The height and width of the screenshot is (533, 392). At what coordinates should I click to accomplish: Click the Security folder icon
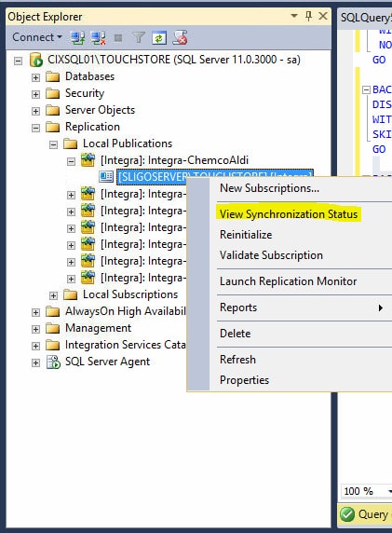pyautogui.click(x=53, y=93)
